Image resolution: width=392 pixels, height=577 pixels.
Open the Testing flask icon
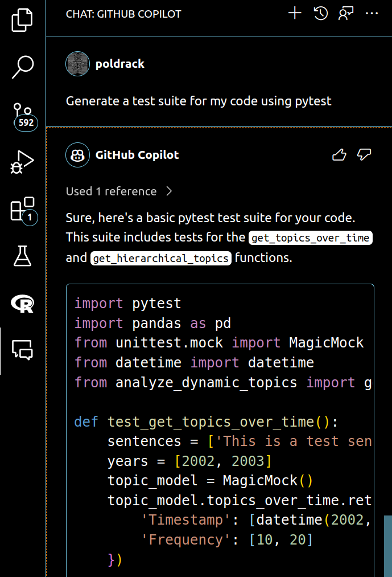click(x=22, y=256)
